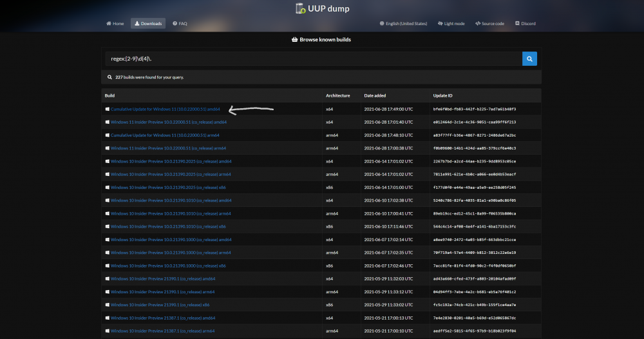The image size is (644, 339).
Task: Click date 2021-06-28 17:49:00 UTC
Action: point(388,110)
